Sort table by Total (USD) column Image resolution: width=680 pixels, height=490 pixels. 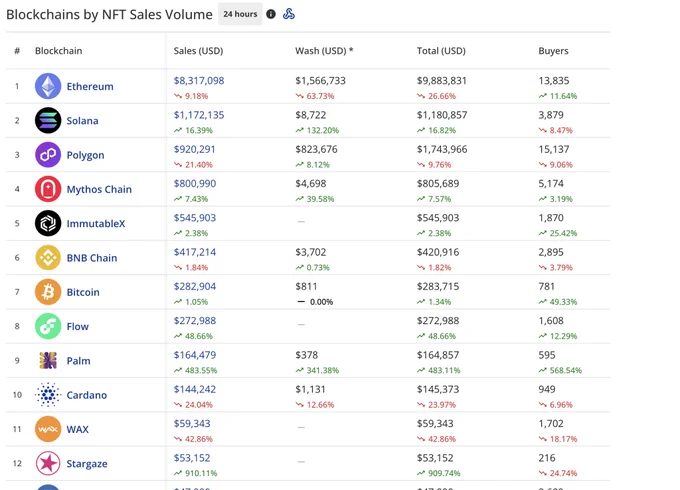pyautogui.click(x=441, y=51)
